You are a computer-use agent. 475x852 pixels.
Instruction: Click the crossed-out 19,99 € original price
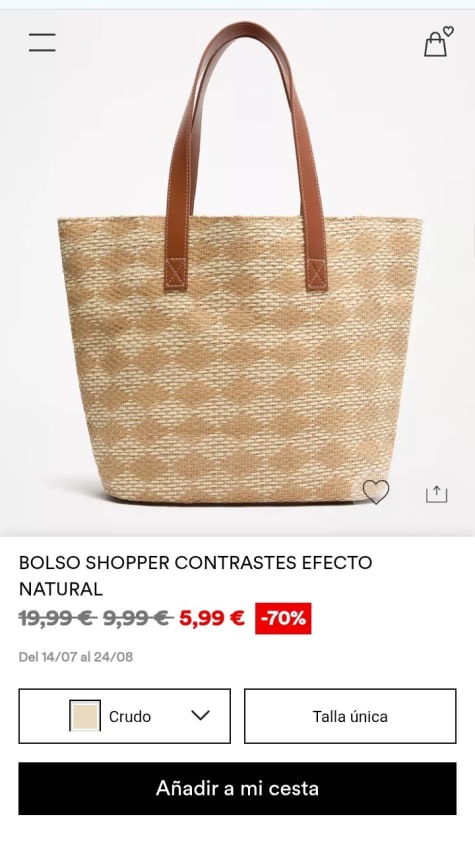(x=58, y=618)
